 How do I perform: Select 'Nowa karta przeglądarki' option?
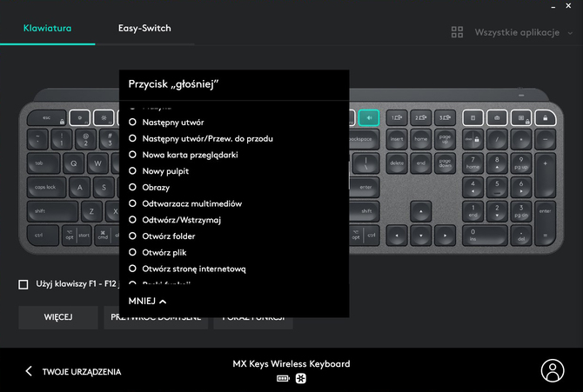pyautogui.click(x=133, y=155)
